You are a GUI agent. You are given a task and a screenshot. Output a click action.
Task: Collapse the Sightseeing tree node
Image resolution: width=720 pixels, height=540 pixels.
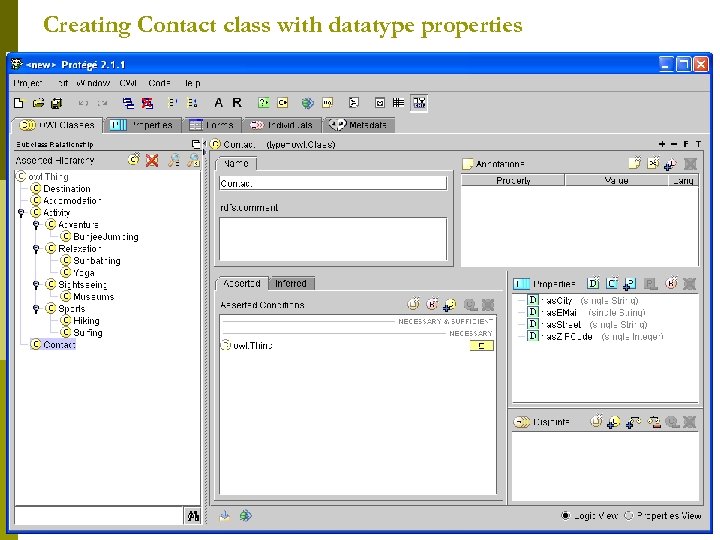point(36,285)
